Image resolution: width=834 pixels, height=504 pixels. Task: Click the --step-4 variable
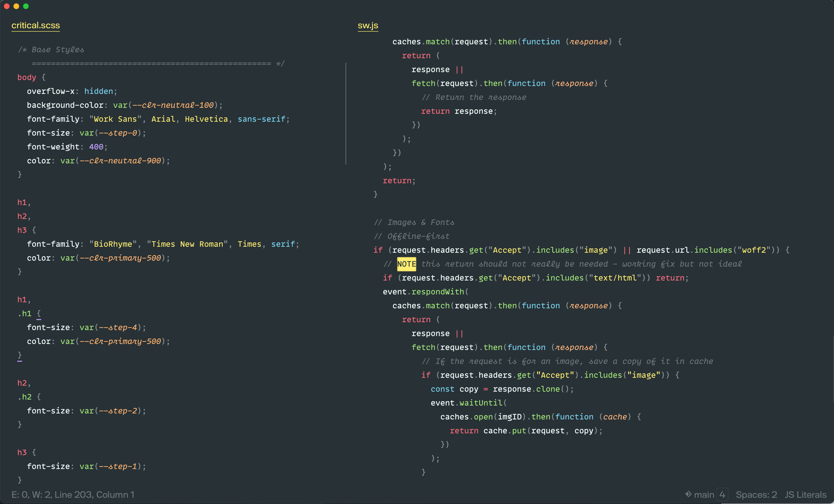pos(118,327)
